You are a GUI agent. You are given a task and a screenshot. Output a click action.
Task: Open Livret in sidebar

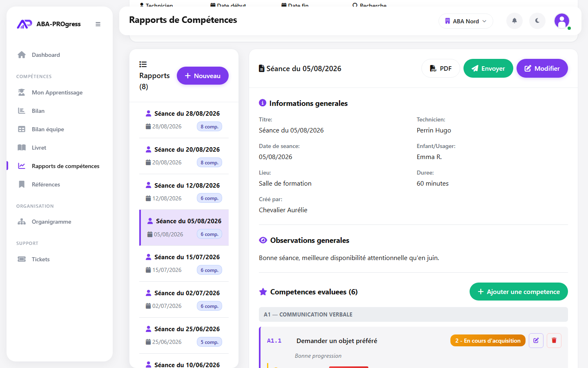(x=60, y=148)
